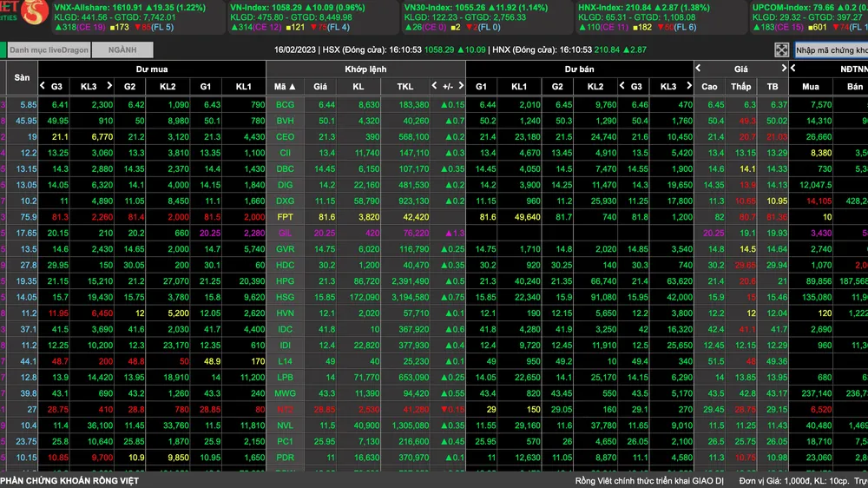868x488 pixels.
Task: Click the VN-Index summary panel
Action: click(x=312, y=17)
